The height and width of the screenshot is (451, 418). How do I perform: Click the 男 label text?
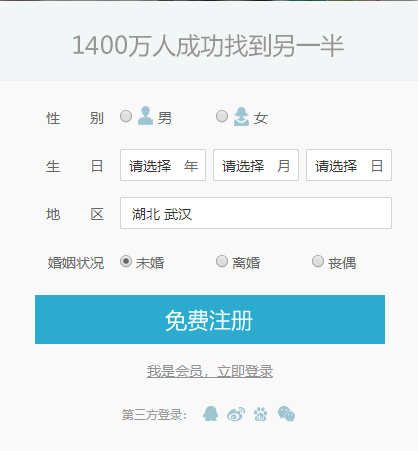pyautogui.click(x=165, y=118)
